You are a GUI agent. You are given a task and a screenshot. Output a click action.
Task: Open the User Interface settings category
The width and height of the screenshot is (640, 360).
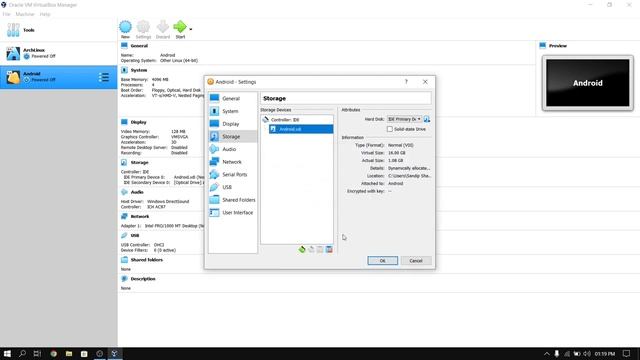click(233, 212)
